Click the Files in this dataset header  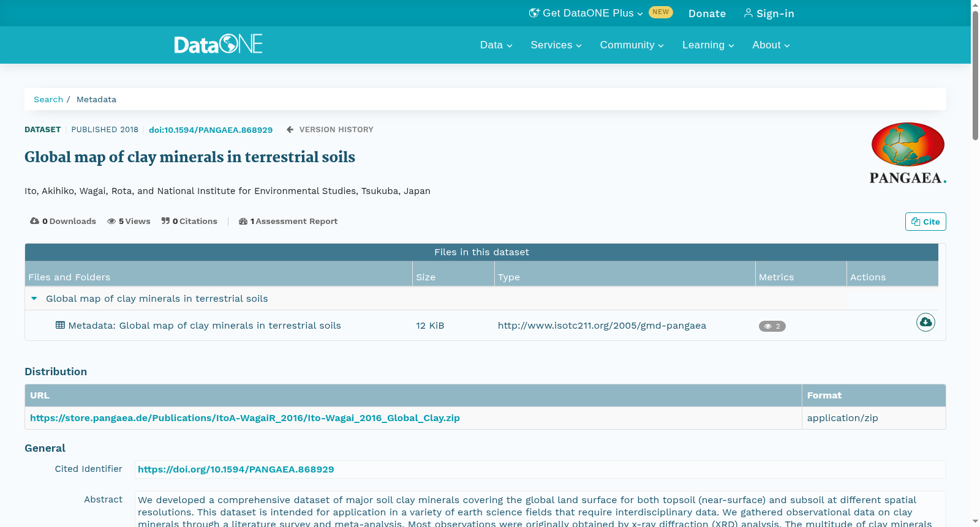pos(481,252)
